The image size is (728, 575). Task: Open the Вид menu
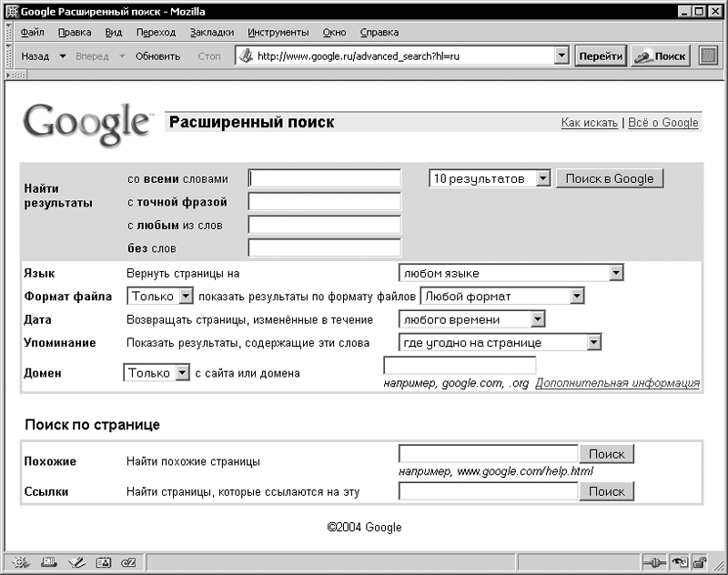pos(113,32)
